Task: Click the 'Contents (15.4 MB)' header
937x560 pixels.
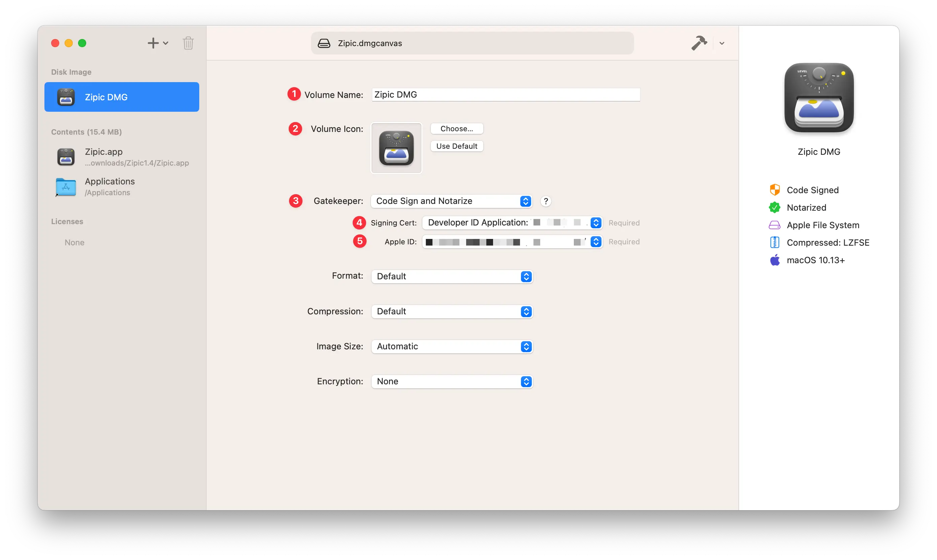Action: (86, 132)
